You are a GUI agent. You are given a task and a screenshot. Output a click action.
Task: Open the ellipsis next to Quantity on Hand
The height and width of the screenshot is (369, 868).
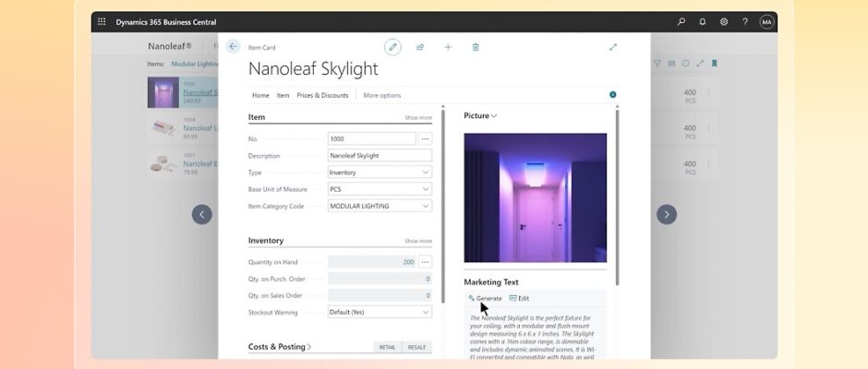(425, 262)
